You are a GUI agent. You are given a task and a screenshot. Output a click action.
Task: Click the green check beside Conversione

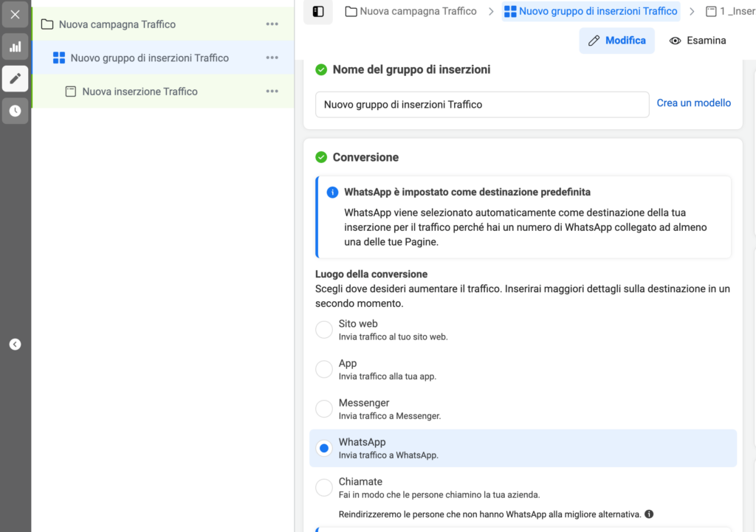[321, 157]
